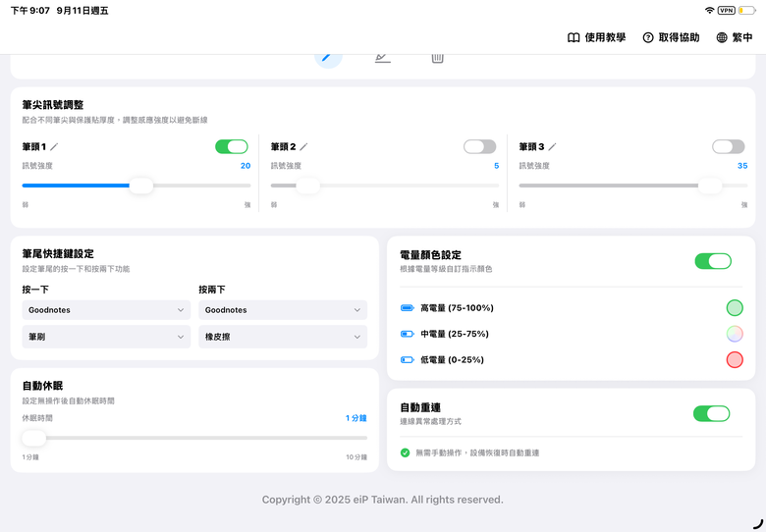Toggle off the 筆頭 1 switch
This screenshot has width=766, height=532.
coord(232,146)
